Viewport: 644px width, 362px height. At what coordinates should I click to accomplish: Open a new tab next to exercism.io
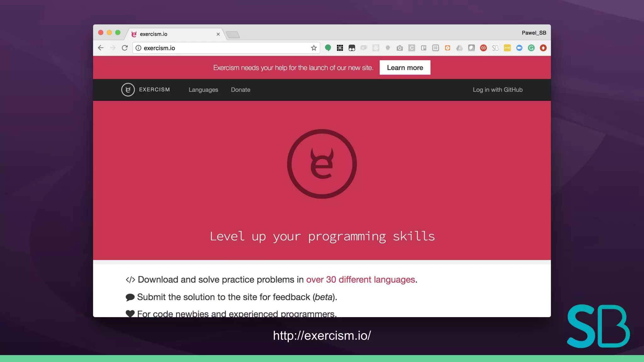[233, 35]
